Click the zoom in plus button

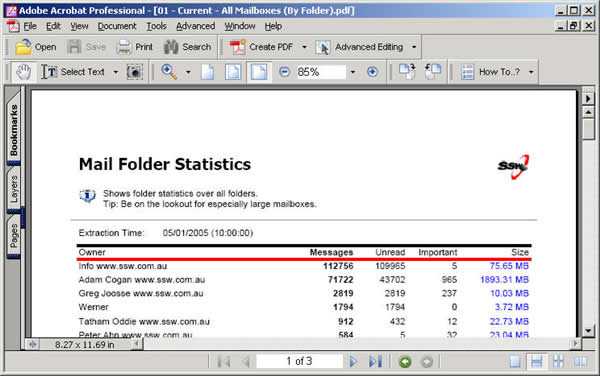click(372, 72)
